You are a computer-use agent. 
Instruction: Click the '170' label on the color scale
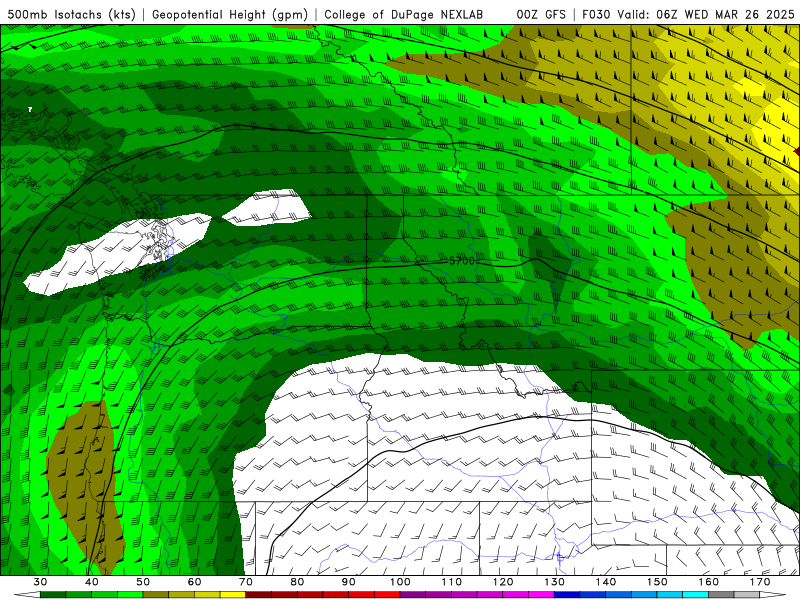[x=760, y=582]
